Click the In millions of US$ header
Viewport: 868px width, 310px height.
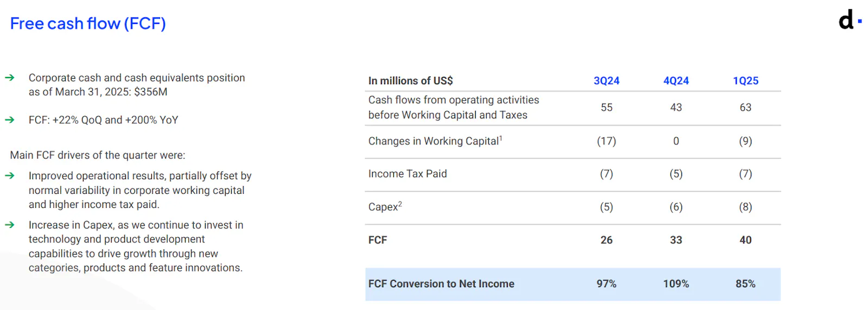[411, 80]
